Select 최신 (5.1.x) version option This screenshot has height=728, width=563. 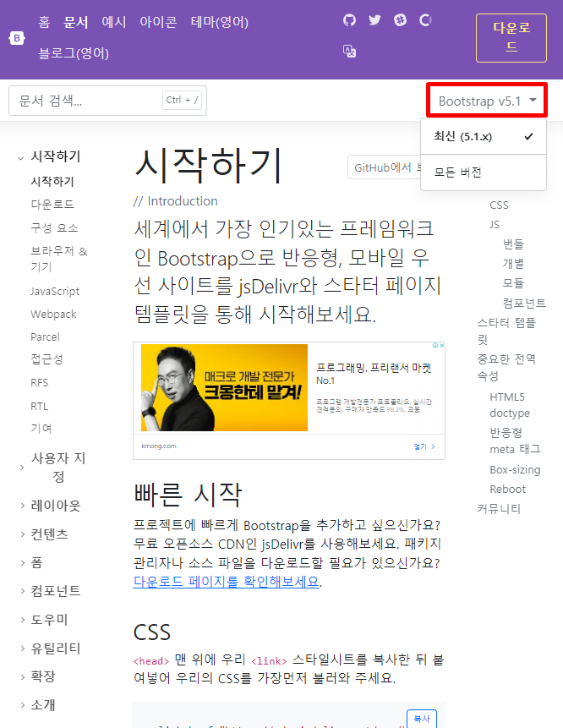[x=484, y=136]
